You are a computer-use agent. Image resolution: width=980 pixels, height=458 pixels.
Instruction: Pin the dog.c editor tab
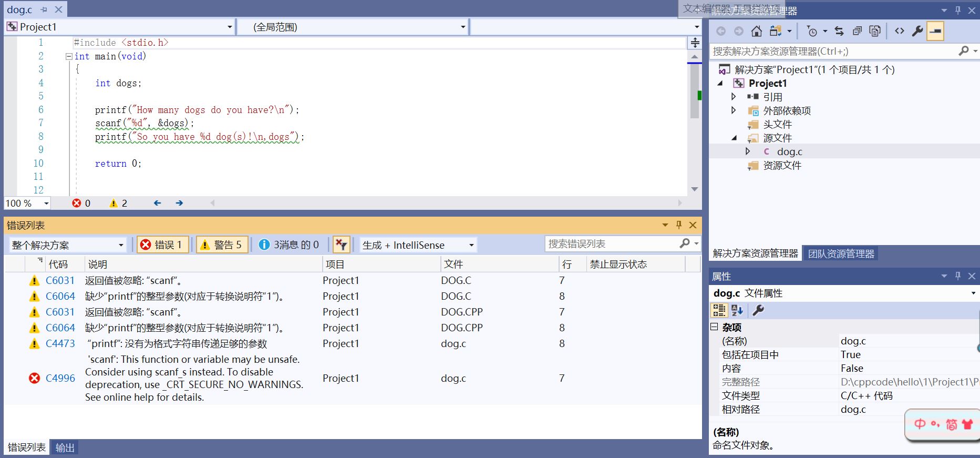(44, 9)
